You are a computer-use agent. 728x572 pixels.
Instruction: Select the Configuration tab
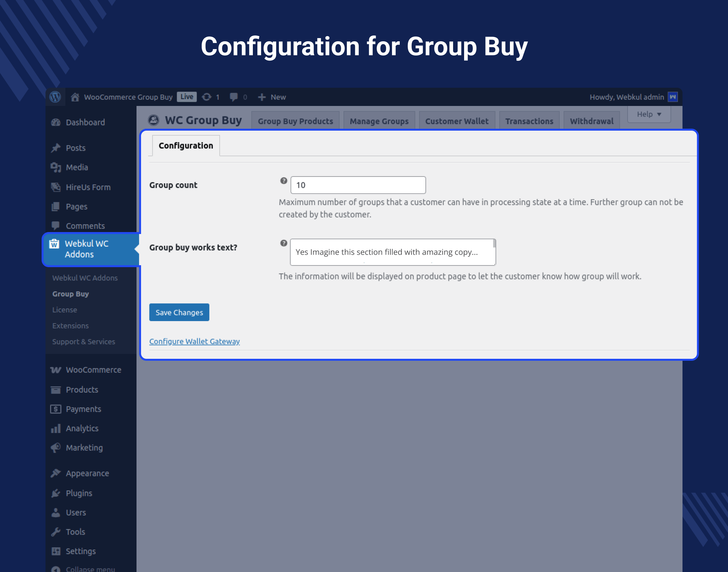pyautogui.click(x=186, y=146)
